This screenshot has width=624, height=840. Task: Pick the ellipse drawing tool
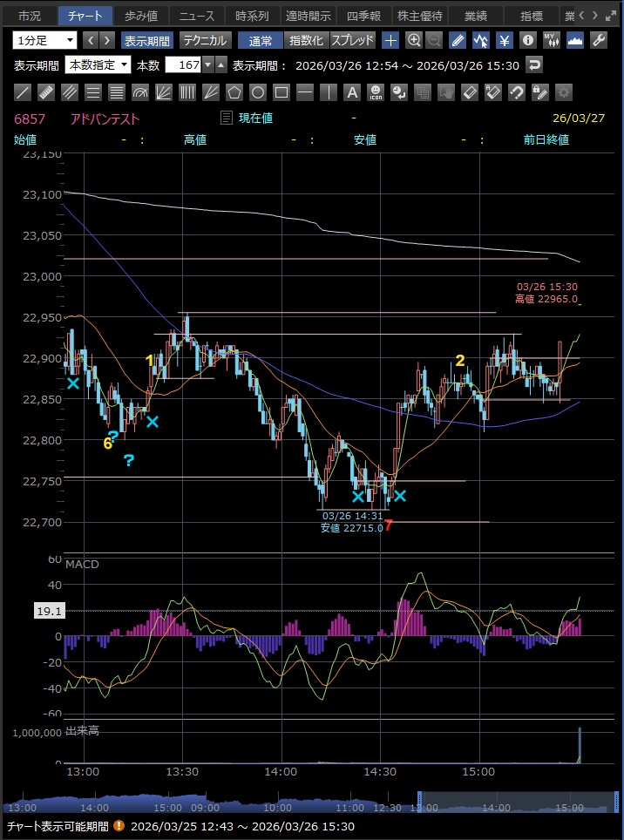pos(258,92)
